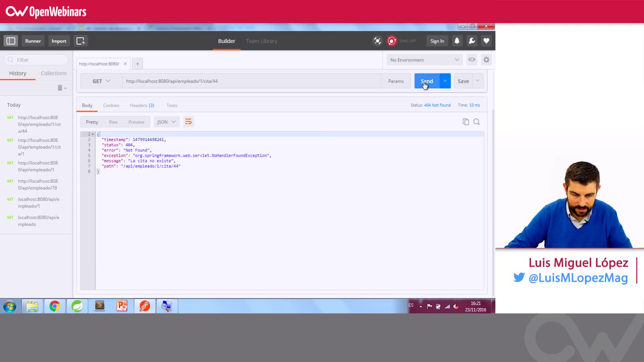Search the response with the magnifier icon
This screenshot has width=644, height=362.
point(477,122)
